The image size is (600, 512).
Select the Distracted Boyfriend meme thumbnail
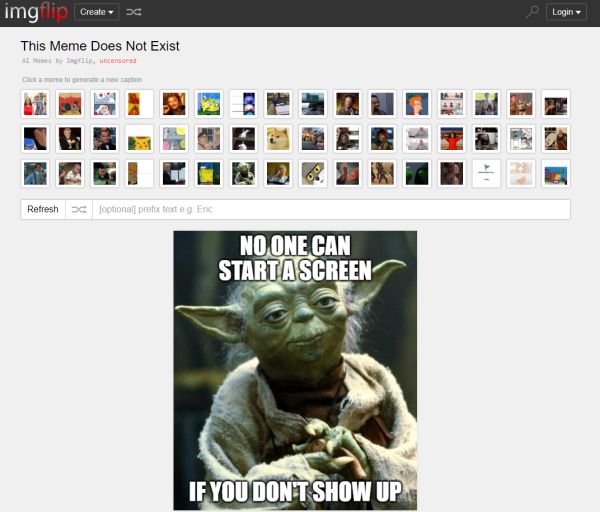pyautogui.click(x=35, y=104)
